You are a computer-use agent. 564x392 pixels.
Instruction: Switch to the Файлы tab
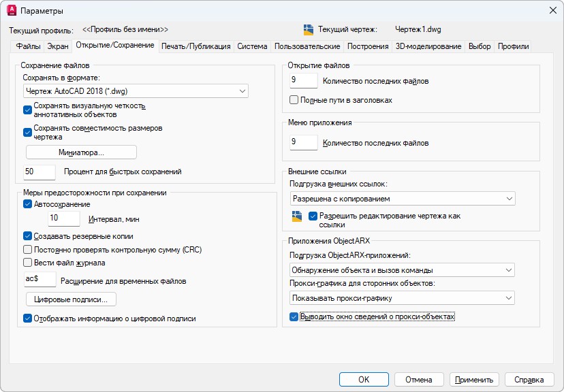point(28,46)
